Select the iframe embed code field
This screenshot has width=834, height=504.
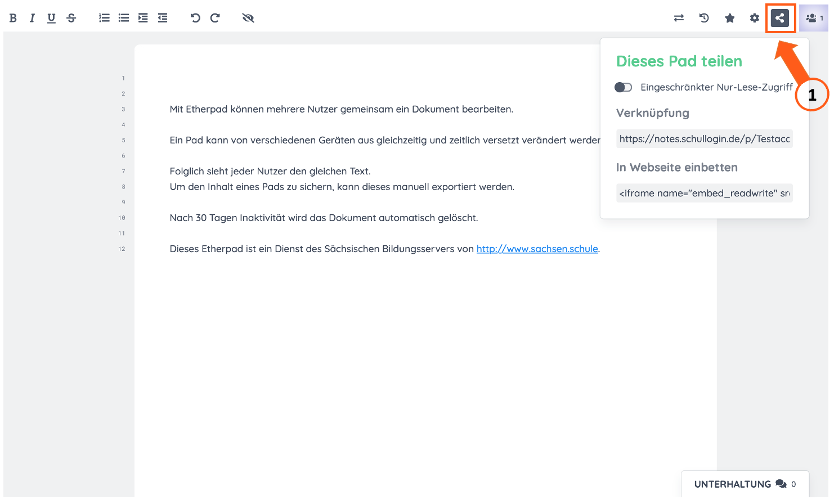705,193
